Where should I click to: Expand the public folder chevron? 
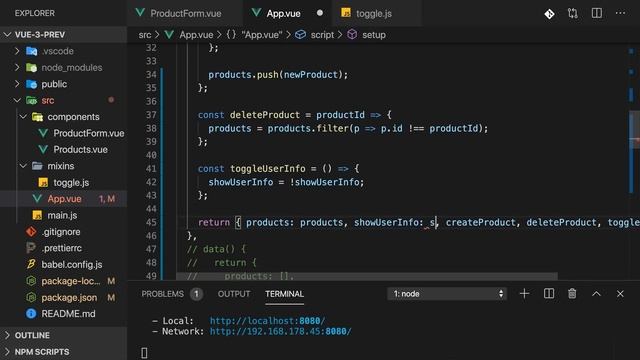(x=17, y=84)
